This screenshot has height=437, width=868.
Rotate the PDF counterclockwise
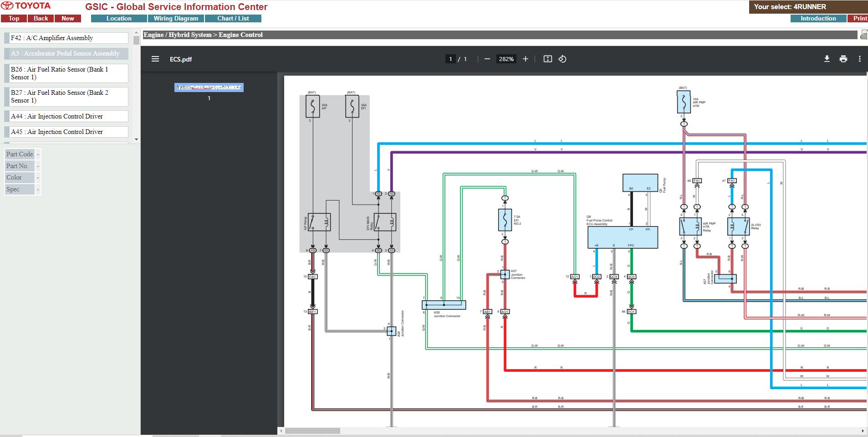(562, 59)
